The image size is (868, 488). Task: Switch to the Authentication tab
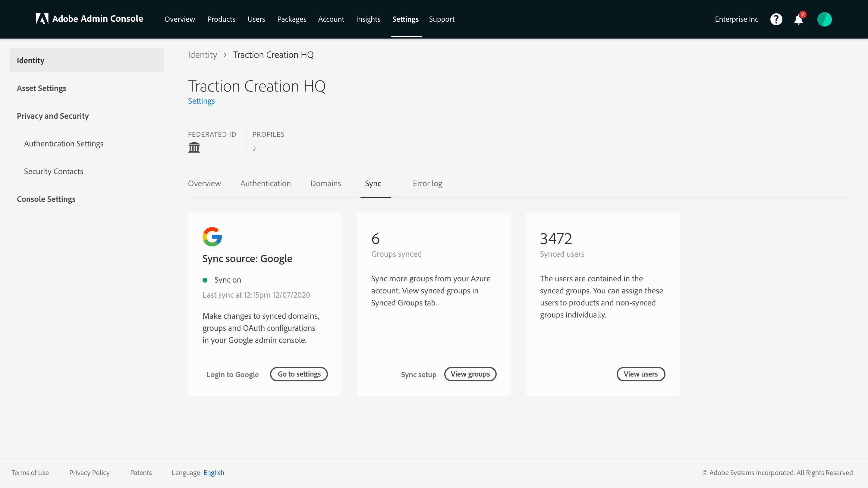(x=266, y=183)
